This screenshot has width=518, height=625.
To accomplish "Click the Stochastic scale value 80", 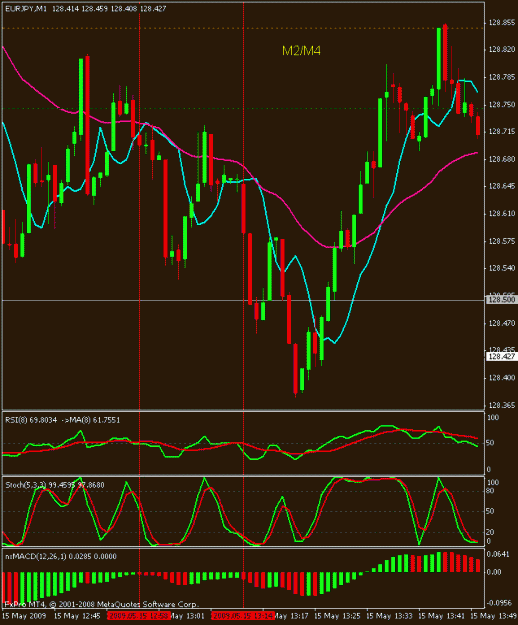I will [x=491, y=491].
